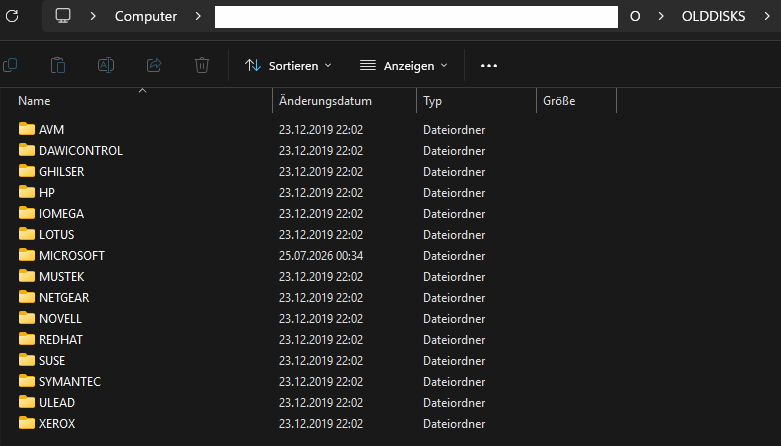781x446 pixels.
Task: Click the LOTUS folder icon
Action: 27,234
